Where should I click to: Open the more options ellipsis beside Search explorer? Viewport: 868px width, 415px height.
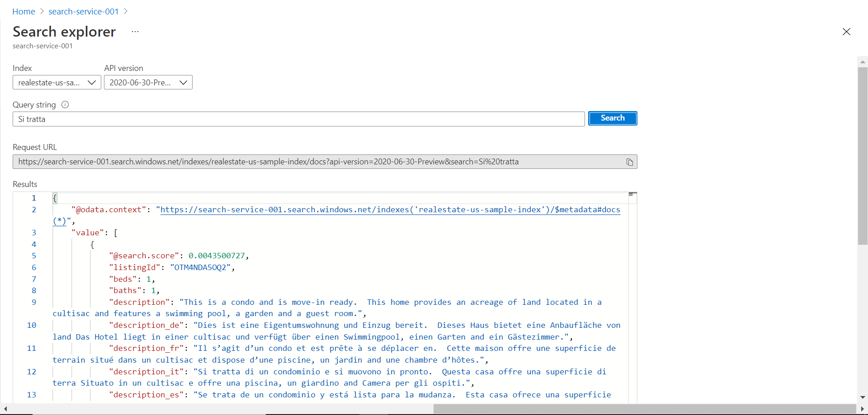pyautogui.click(x=135, y=32)
